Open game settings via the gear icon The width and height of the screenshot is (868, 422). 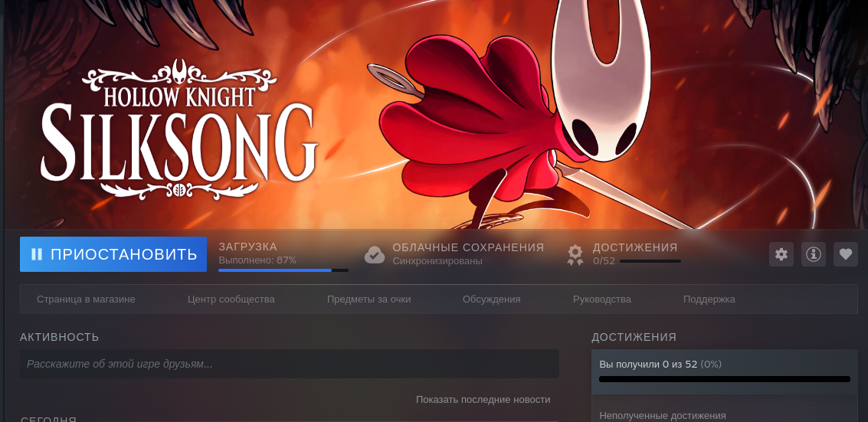coord(781,254)
